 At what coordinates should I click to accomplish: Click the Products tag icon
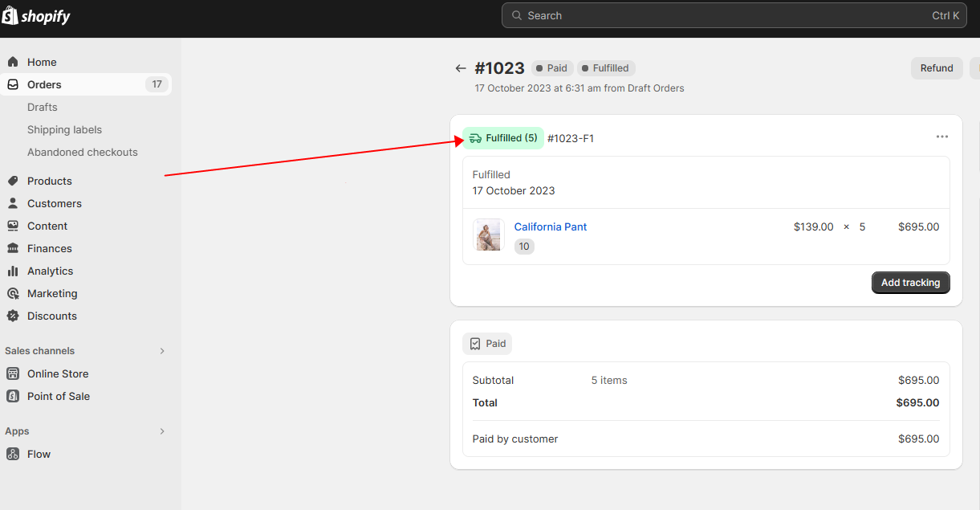click(13, 181)
